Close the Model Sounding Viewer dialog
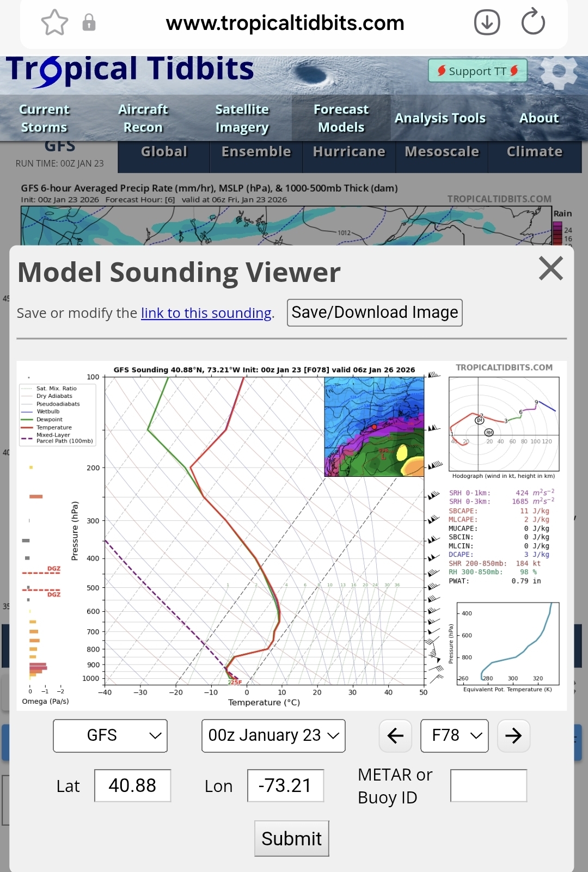This screenshot has height=872, width=588. [x=550, y=269]
